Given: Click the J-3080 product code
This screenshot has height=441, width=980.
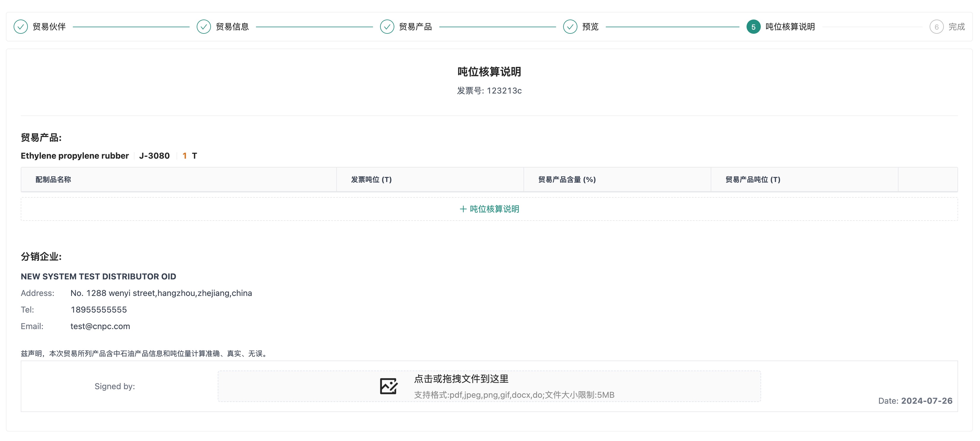Looking at the screenshot, I should [x=154, y=156].
